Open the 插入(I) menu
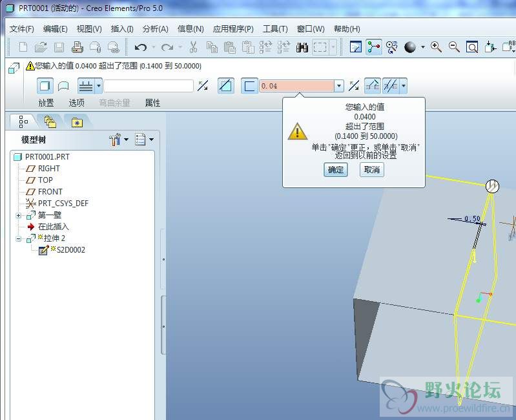The width and height of the screenshot is (516, 420). [122, 29]
